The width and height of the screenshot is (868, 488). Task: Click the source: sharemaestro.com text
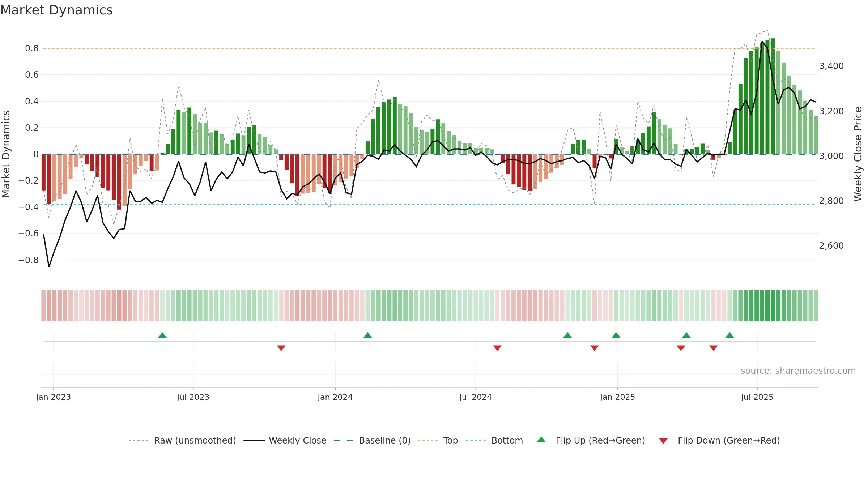pyautogui.click(x=798, y=371)
